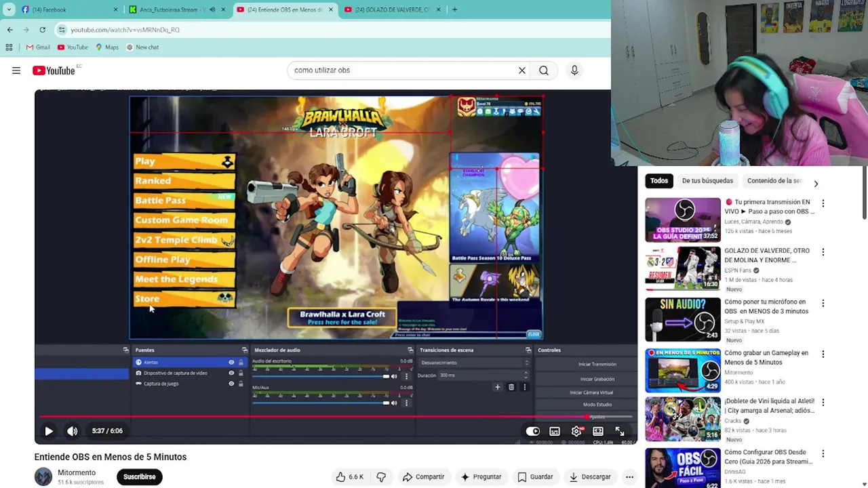The image size is (868, 488).
Task: Open Desvanecimiento transition dropdown
Action: pyautogui.click(x=473, y=363)
